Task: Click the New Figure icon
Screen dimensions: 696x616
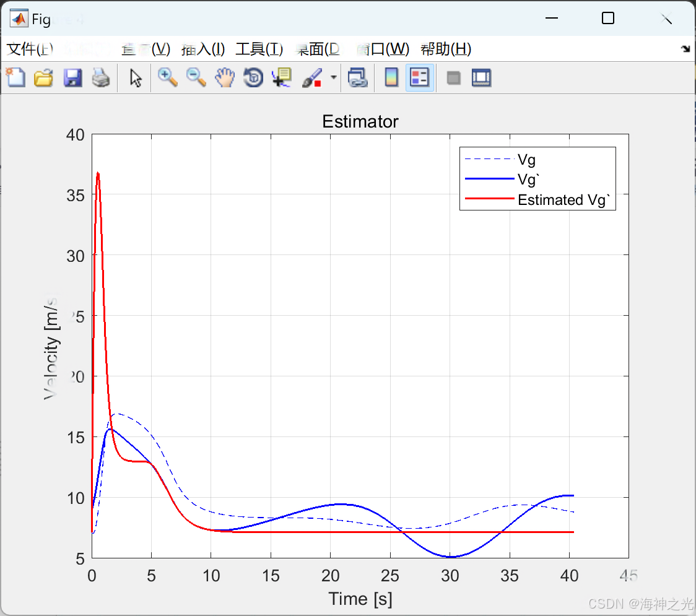Action: [x=16, y=77]
